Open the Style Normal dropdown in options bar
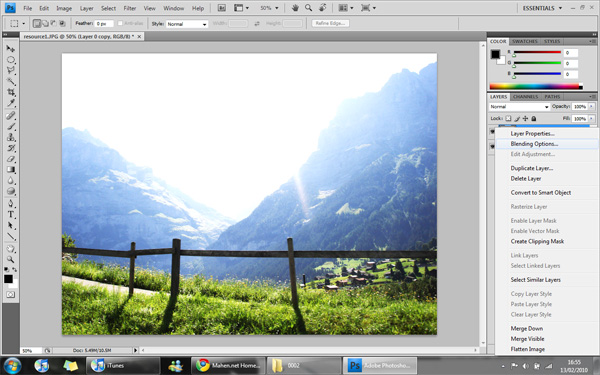This screenshot has width=600, height=375. [x=187, y=24]
